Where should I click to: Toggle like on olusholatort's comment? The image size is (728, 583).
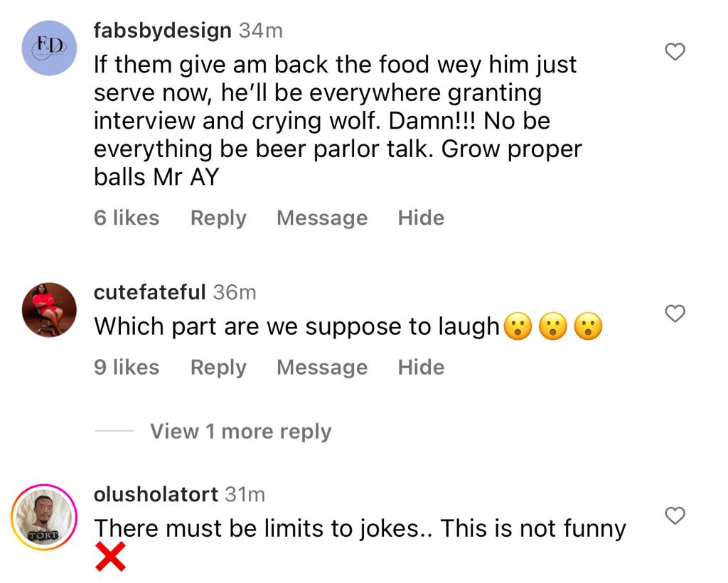tap(674, 515)
